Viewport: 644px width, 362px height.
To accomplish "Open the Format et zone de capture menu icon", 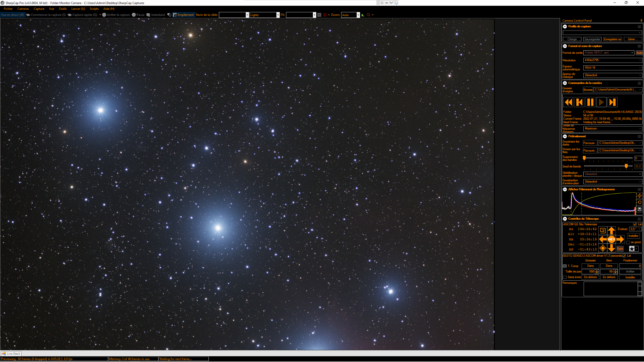I will (x=639, y=46).
